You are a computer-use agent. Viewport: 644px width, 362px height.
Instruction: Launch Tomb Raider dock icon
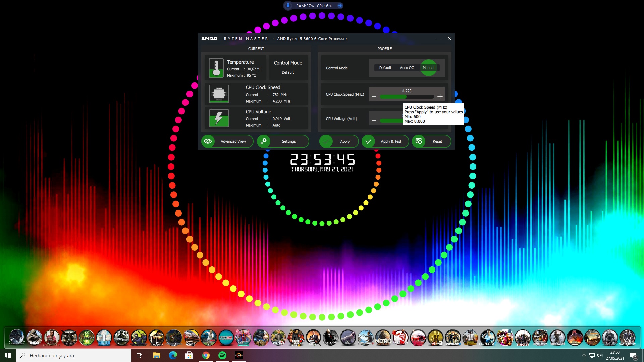pyautogui.click(x=557, y=337)
